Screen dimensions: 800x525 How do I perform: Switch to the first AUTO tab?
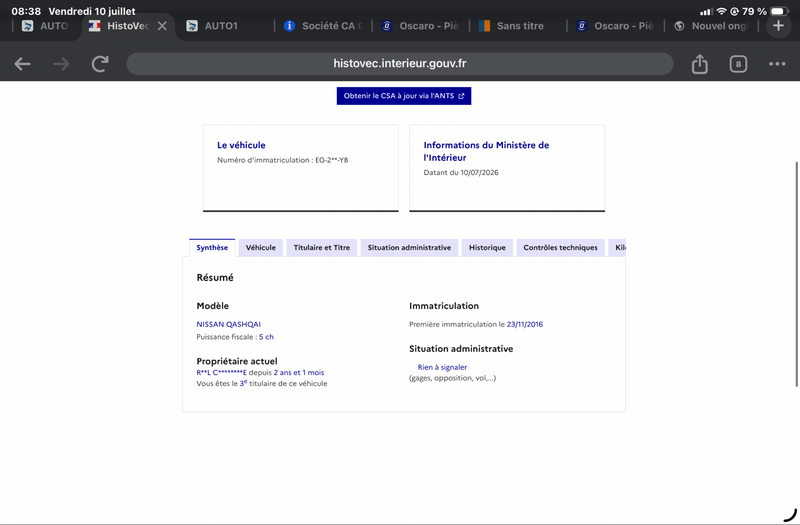[x=45, y=26]
